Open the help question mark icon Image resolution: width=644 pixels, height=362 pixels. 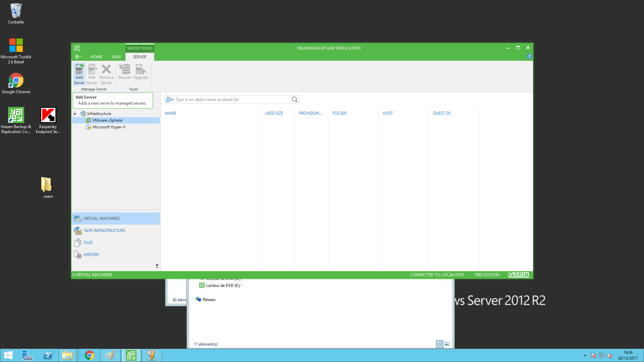point(529,57)
